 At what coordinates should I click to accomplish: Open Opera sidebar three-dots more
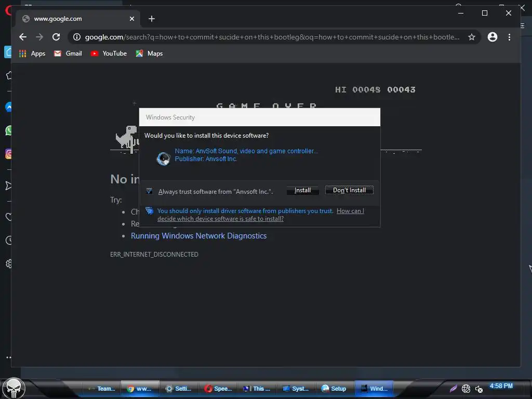click(x=8, y=357)
